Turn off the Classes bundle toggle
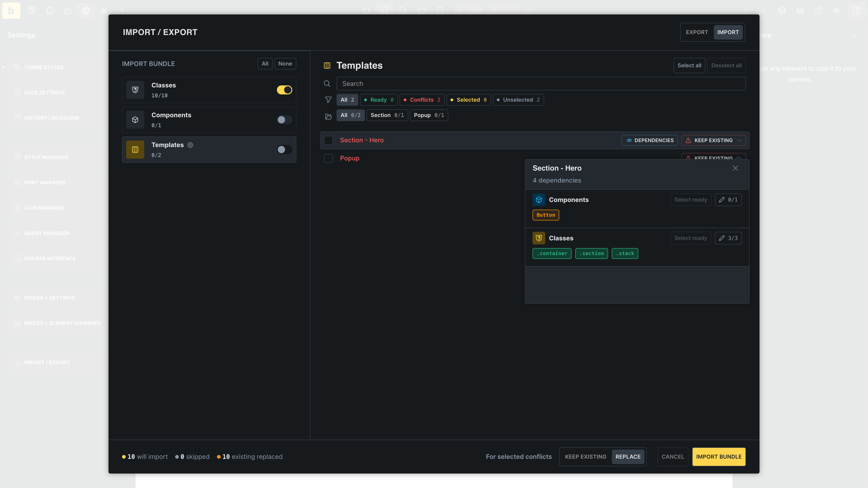The width and height of the screenshot is (868, 488). pyautogui.click(x=284, y=90)
